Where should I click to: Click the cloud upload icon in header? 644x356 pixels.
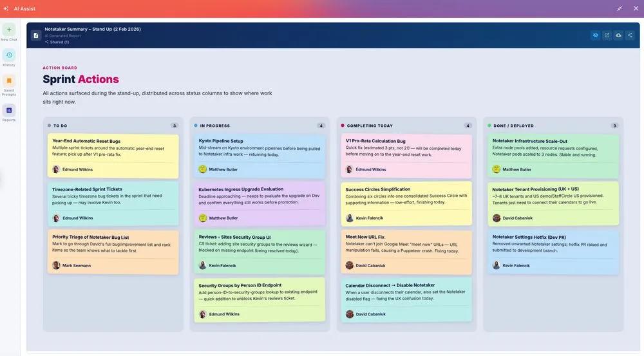pos(618,35)
